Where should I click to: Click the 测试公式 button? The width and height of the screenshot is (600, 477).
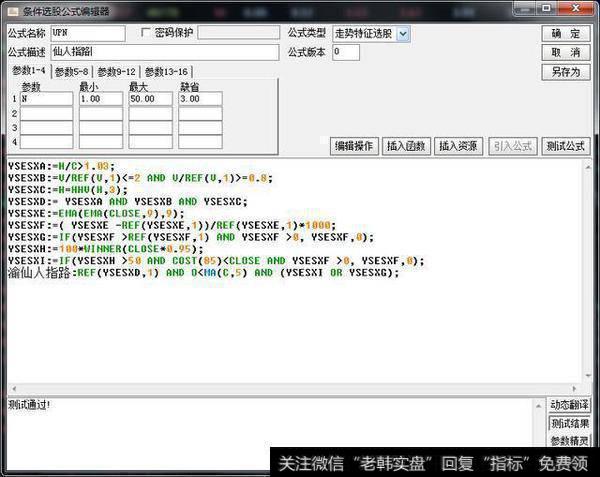(x=566, y=146)
